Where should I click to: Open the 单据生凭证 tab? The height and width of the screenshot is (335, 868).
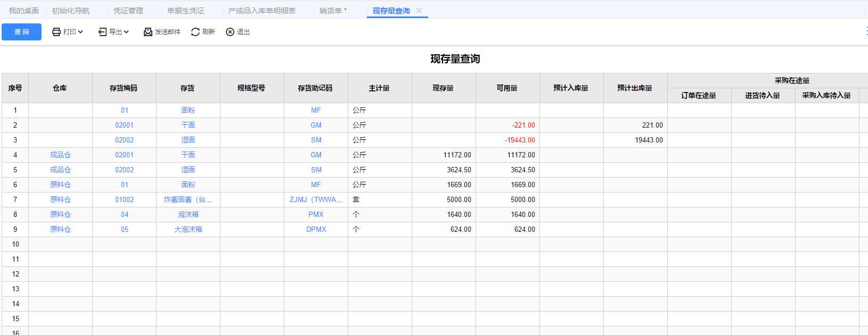point(186,11)
